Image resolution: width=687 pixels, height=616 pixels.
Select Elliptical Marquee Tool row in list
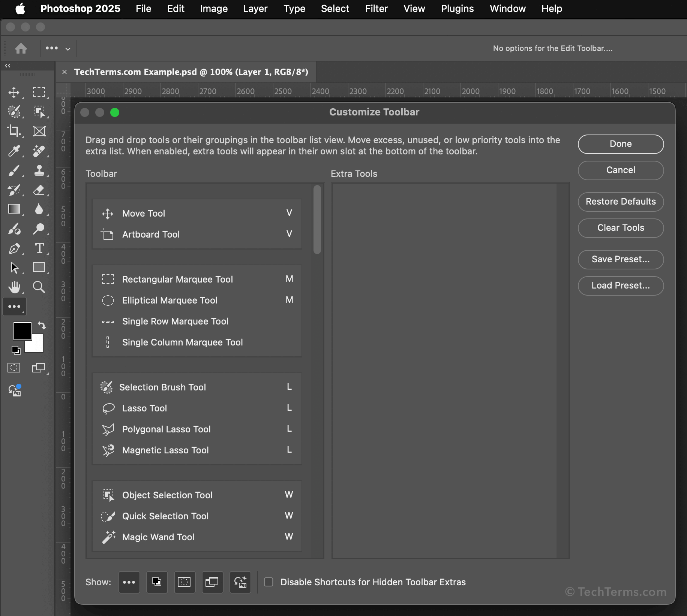197,300
